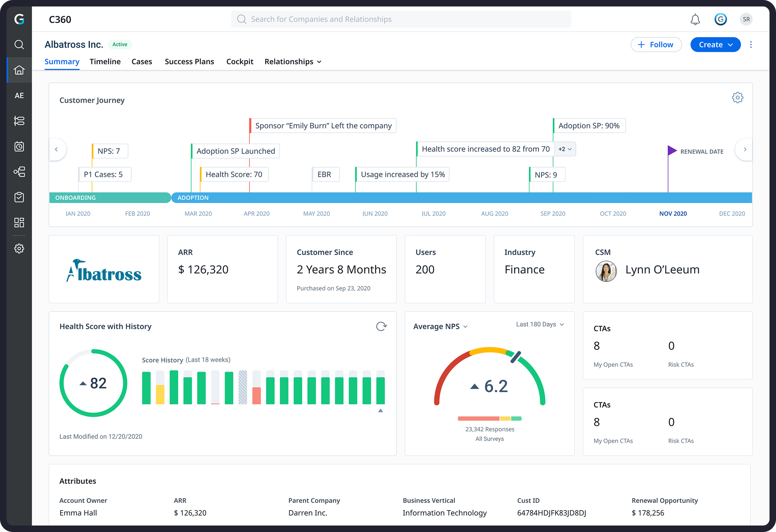Click the P1 Cases: 5 event
This screenshot has width=776, height=532.
coord(105,174)
